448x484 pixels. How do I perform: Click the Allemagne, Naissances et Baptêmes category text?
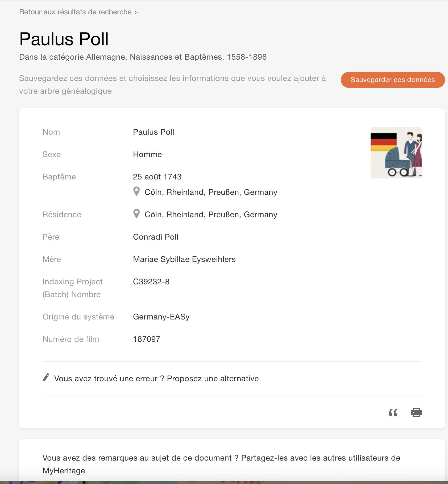(x=176, y=57)
